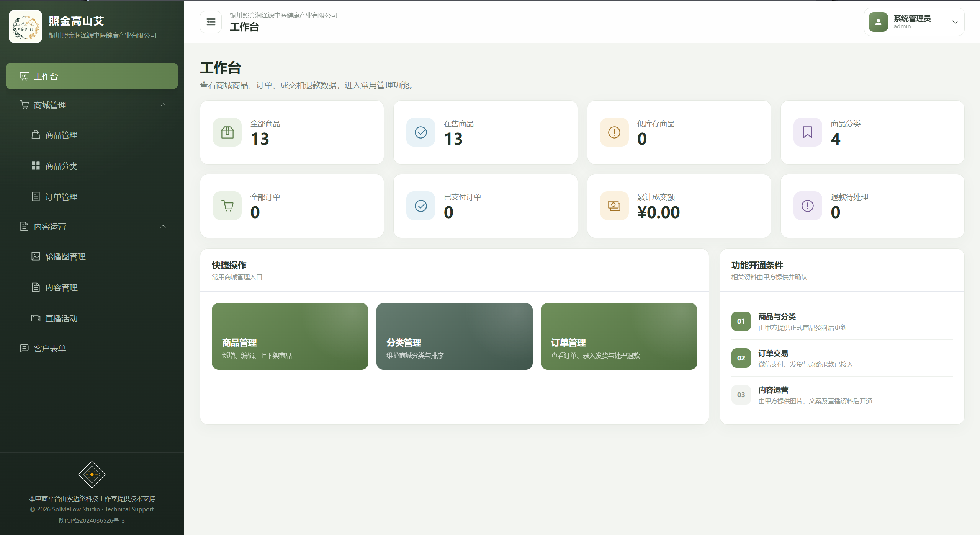Collapse the 内容运营 sidebar chevron
The height and width of the screenshot is (535, 980).
coord(163,227)
